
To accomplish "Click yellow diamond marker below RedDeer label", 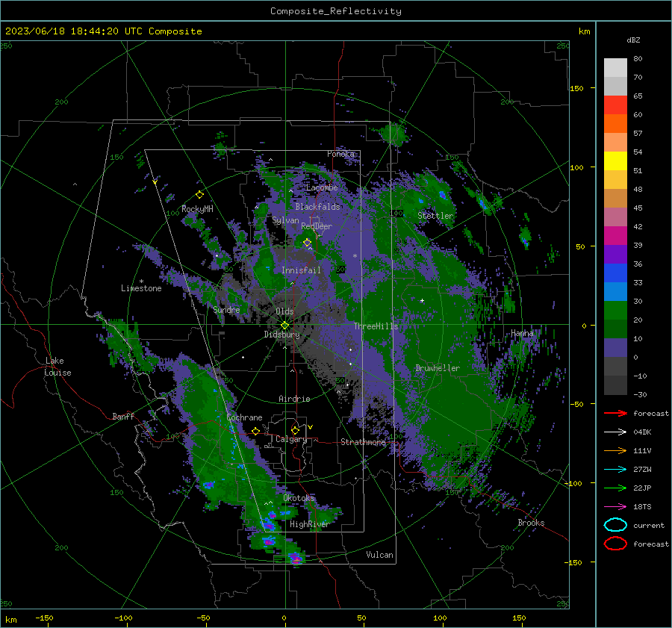I will click(307, 243).
